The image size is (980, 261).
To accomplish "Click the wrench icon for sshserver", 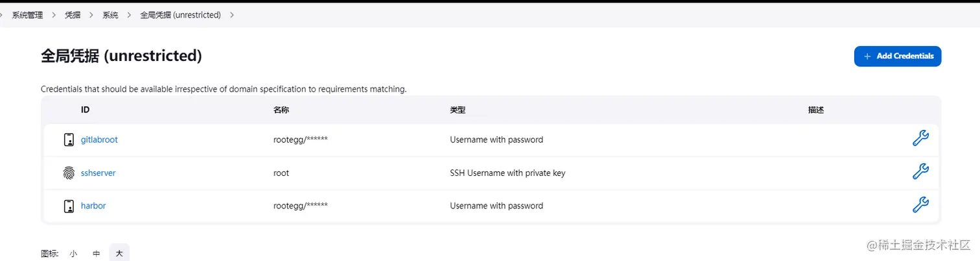I will pos(920,172).
